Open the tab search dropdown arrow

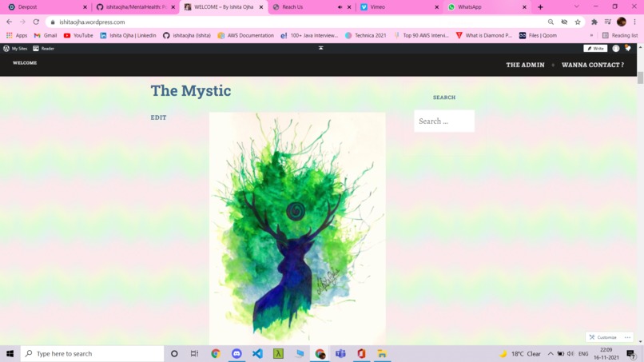click(577, 6)
